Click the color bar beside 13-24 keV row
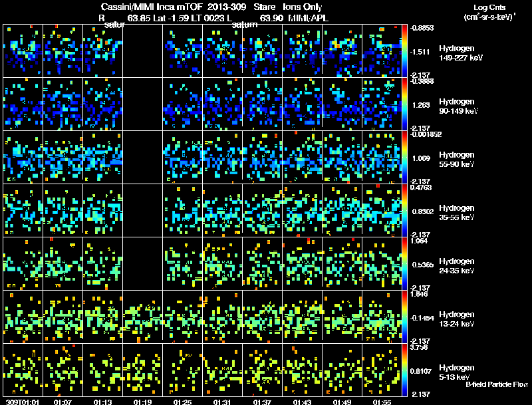 [x=404, y=317]
